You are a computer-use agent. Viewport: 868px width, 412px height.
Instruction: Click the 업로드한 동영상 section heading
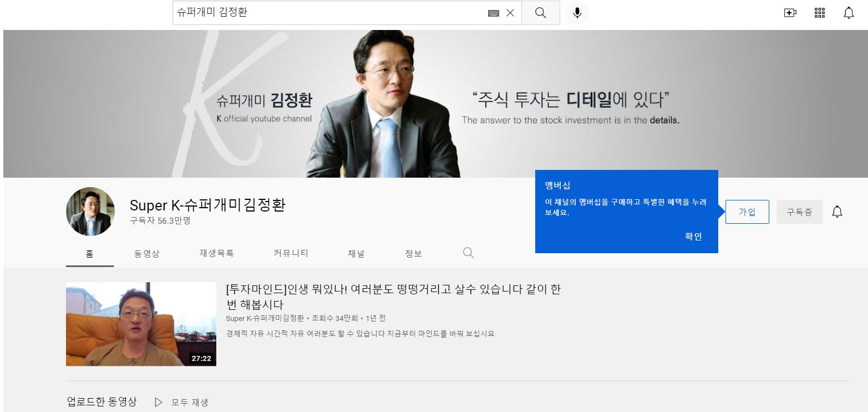(x=101, y=402)
